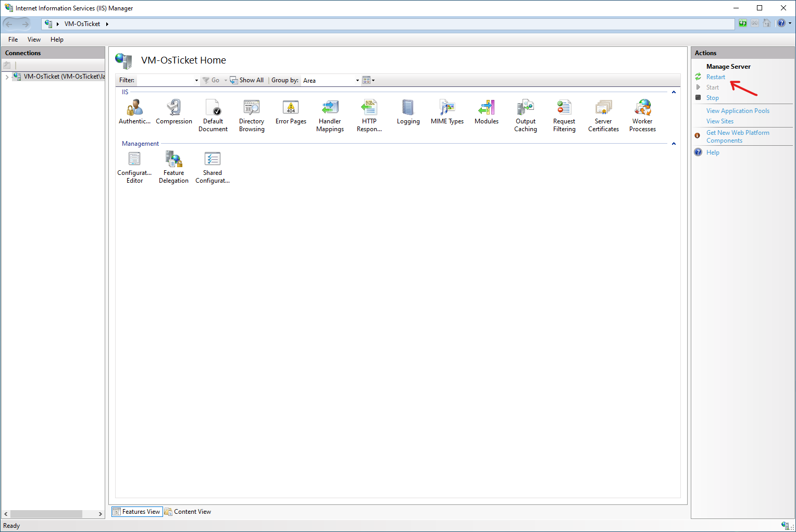The width and height of the screenshot is (796, 532).
Task: Open the Logging feature
Action: tap(408, 111)
